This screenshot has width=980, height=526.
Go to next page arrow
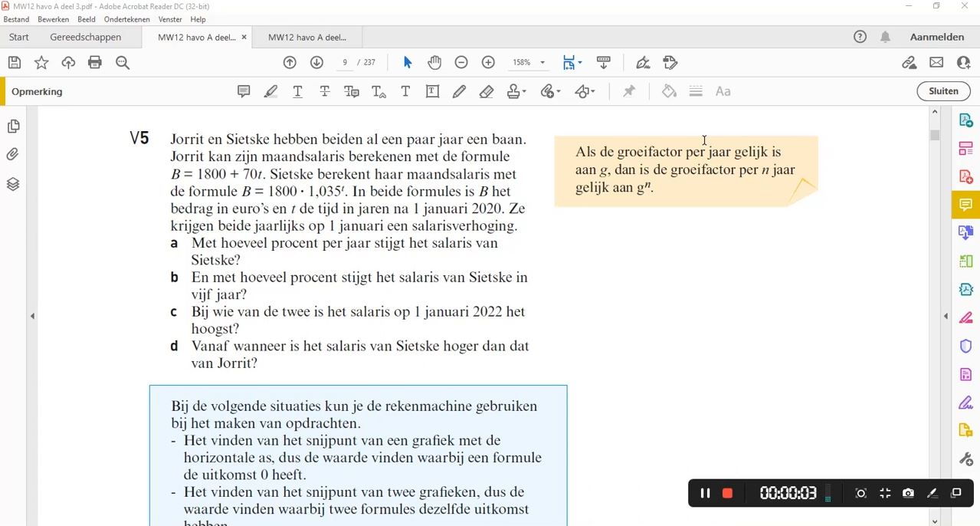pyautogui.click(x=316, y=63)
